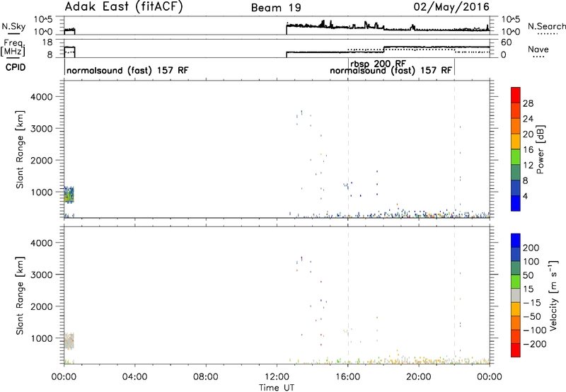566x392 pixels.
Task: Click the "16:00" time tick label
Action: click(347, 377)
